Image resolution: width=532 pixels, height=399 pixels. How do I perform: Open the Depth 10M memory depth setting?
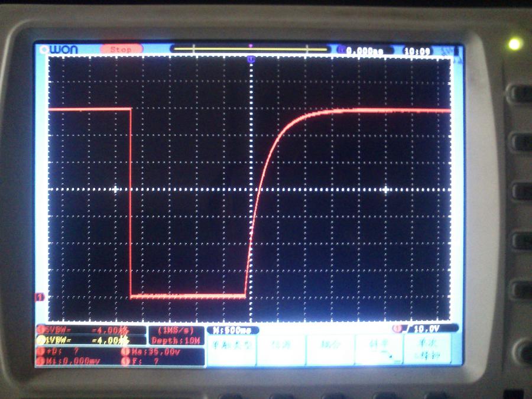176,340
